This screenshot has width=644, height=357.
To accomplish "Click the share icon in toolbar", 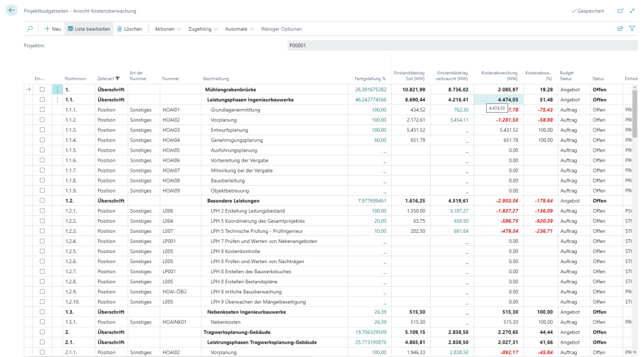I will tap(620, 28).
